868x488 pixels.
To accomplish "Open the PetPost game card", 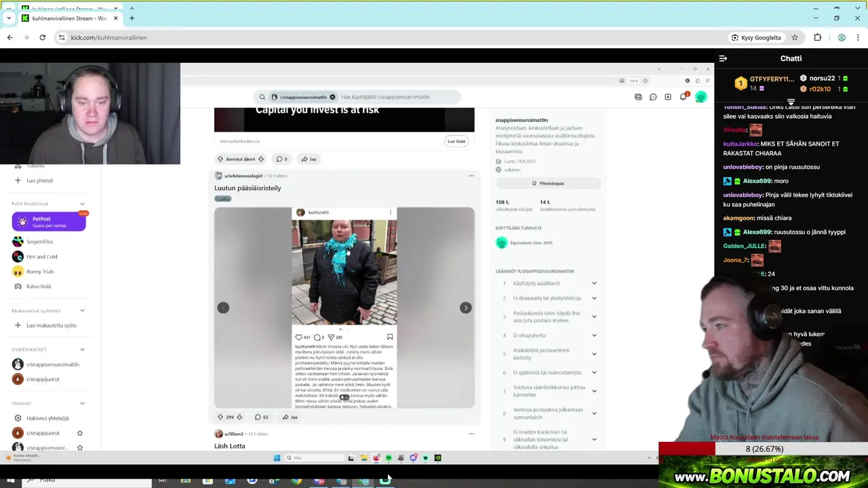I will (x=49, y=222).
